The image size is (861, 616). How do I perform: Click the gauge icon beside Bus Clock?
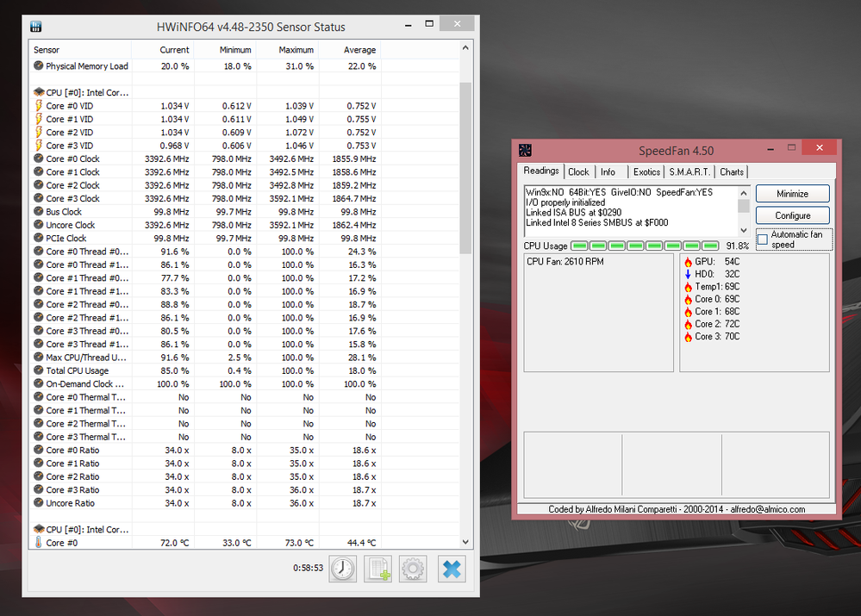39,211
